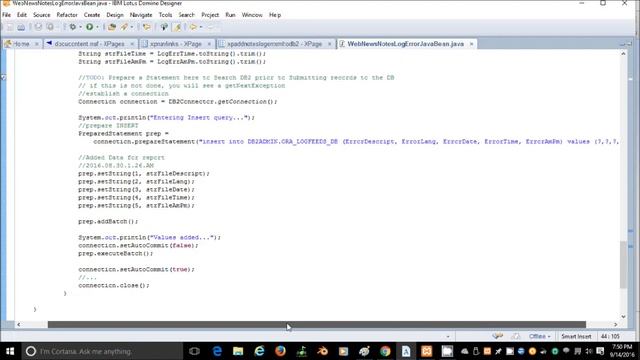Image resolution: width=640 pixels, height=360 pixels.
Task: Click the lightbulb toolbar icon
Action: 164,27
